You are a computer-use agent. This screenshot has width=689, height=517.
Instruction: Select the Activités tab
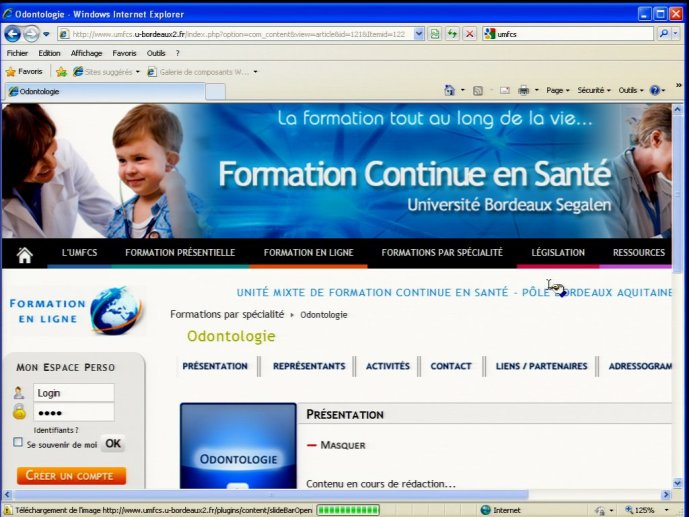(388, 366)
